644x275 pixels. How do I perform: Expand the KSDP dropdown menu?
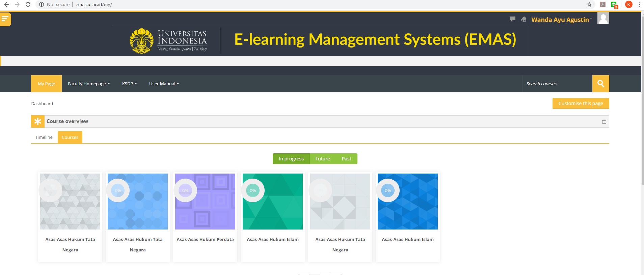pyautogui.click(x=130, y=84)
